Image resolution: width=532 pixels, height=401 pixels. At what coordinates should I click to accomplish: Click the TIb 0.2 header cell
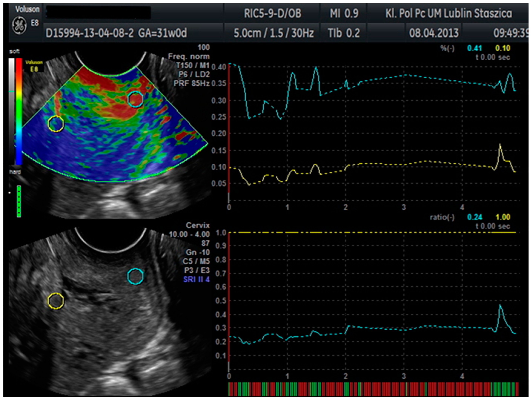pos(344,33)
